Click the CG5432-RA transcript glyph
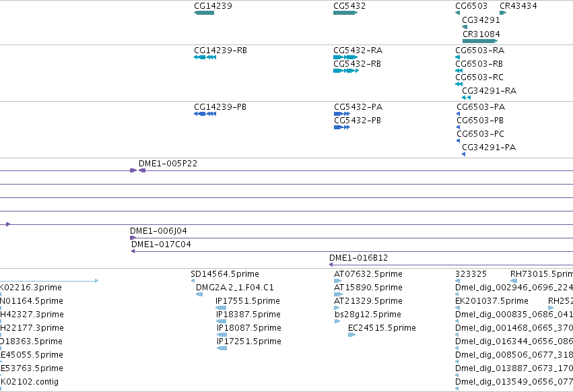 tap(345, 57)
